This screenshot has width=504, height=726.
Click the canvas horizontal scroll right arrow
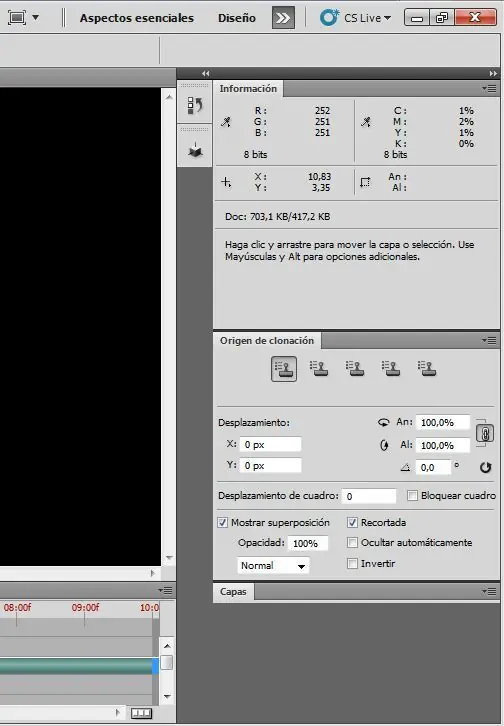(153, 573)
